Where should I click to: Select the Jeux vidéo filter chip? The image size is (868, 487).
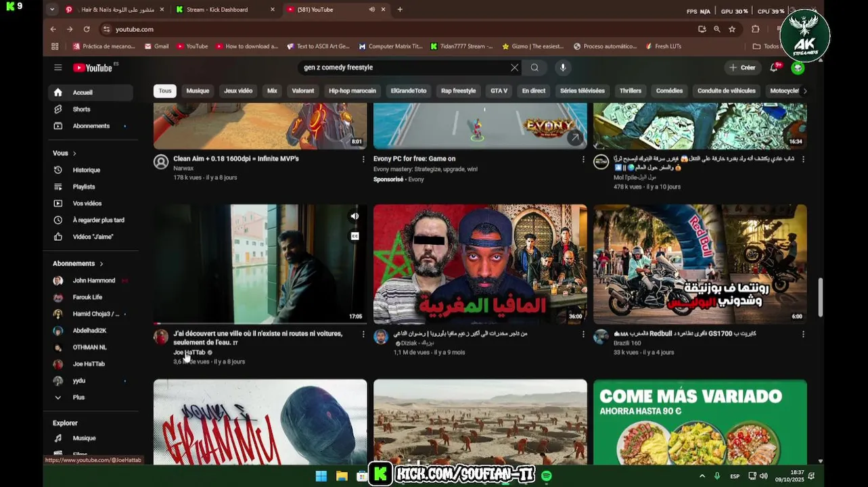click(238, 91)
